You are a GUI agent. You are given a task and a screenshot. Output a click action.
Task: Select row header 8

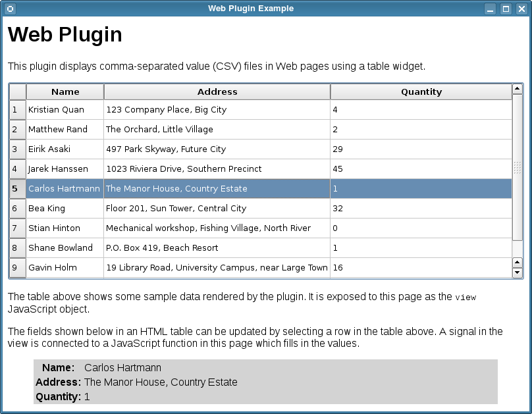[x=18, y=247]
